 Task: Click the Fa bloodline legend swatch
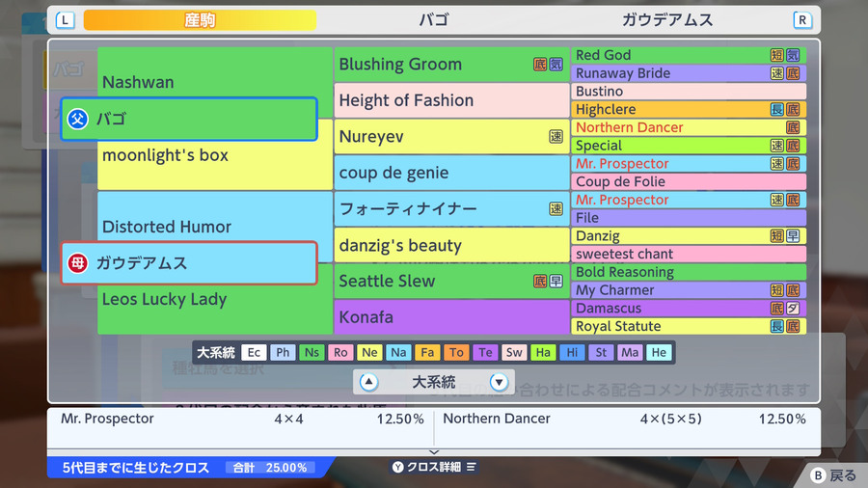tap(427, 352)
